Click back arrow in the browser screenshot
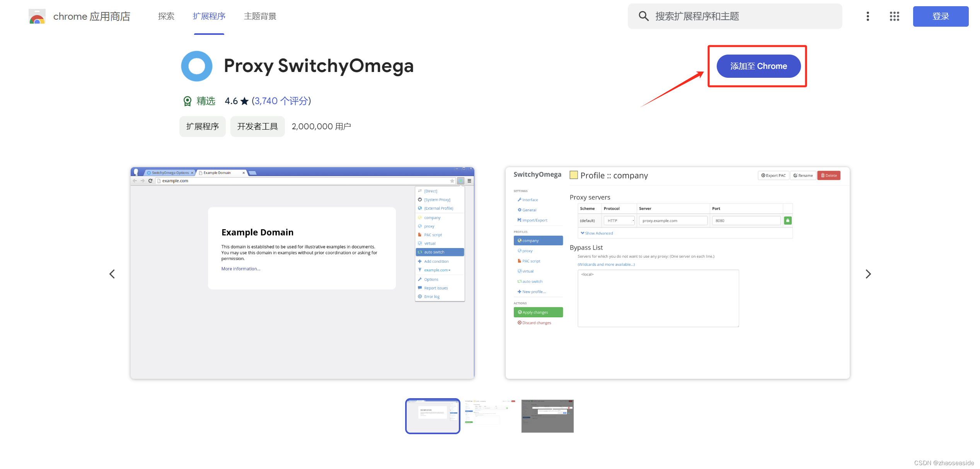The image size is (980, 469). click(135, 181)
